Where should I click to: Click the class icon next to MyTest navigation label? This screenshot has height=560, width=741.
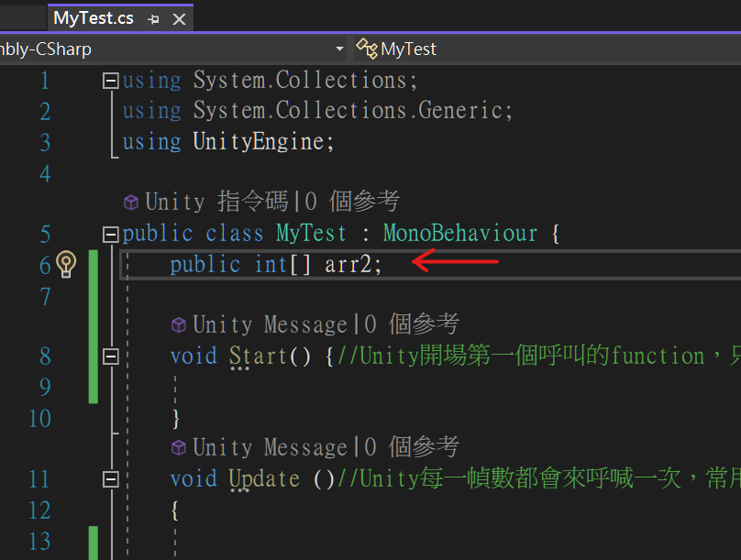(x=366, y=49)
